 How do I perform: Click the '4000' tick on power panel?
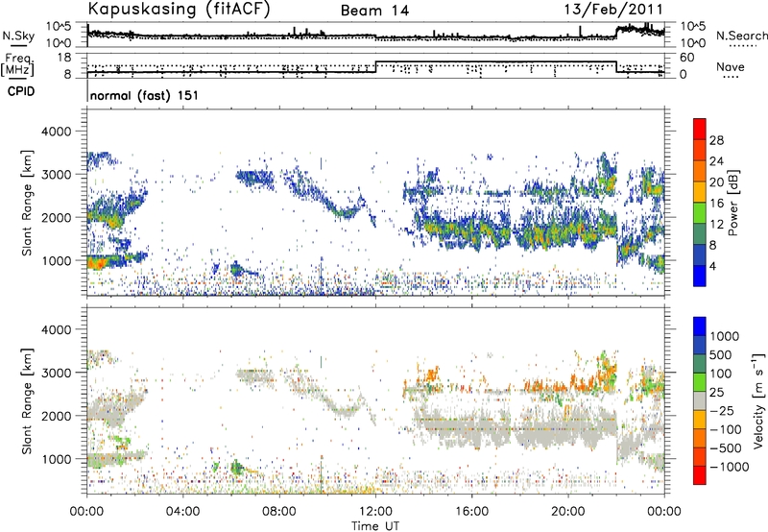tap(56, 132)
